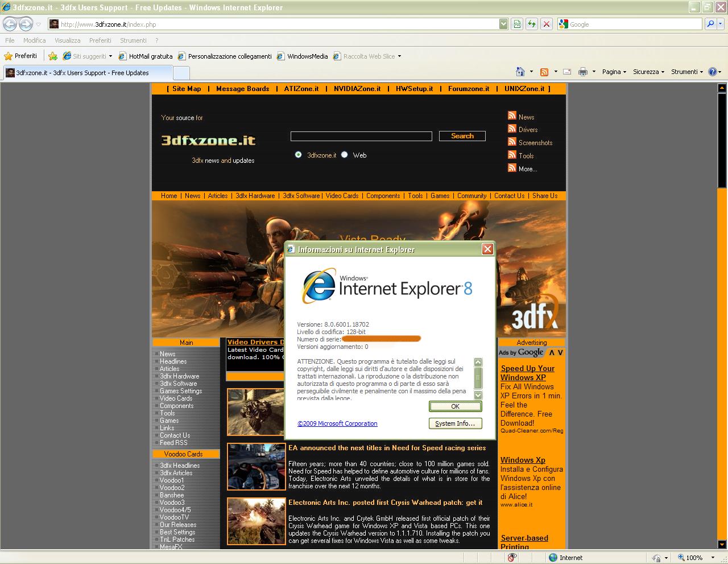728x564 pixels.
Task: Click the System Info... button
Action: click(x=455, y=423)
